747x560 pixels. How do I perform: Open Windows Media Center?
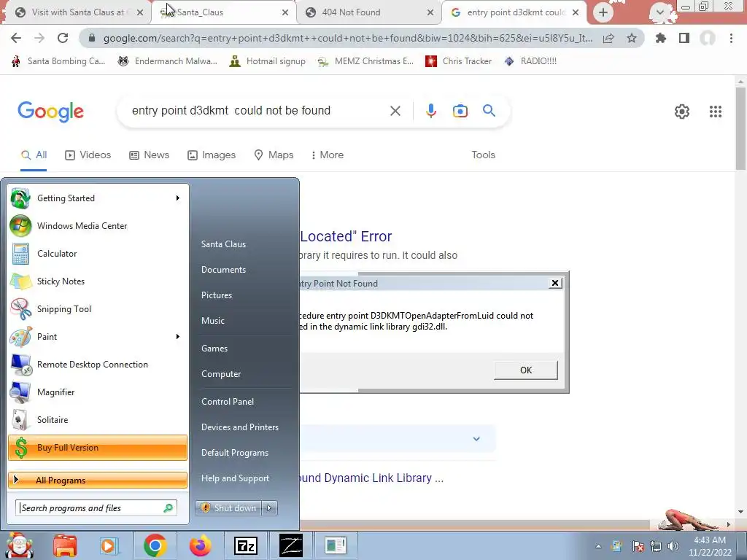[x=98, y=226]
